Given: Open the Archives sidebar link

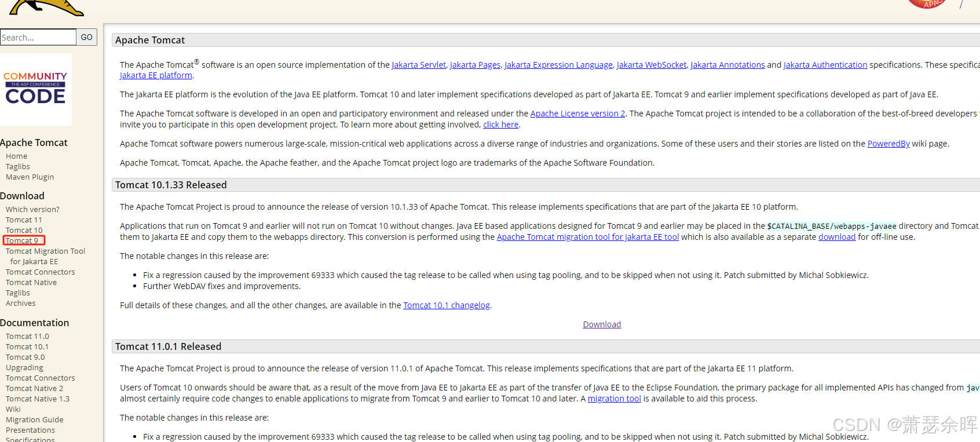Looking at the screenshot, I should click(x=21, y=304).
